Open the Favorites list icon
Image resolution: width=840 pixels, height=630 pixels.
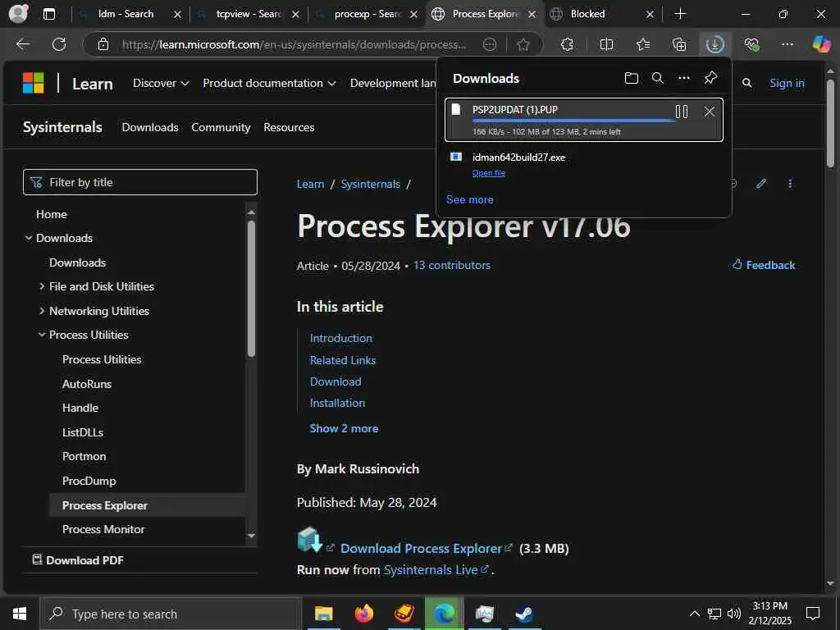[643, 44]
